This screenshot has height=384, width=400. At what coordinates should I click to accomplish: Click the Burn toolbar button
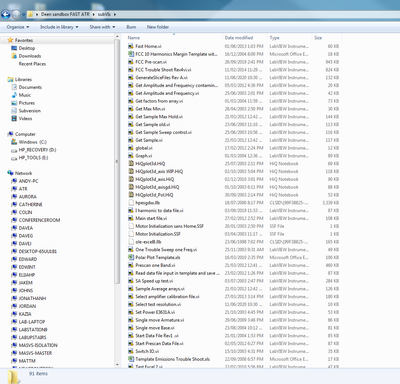pyautogui.click(x=131, y=27)
